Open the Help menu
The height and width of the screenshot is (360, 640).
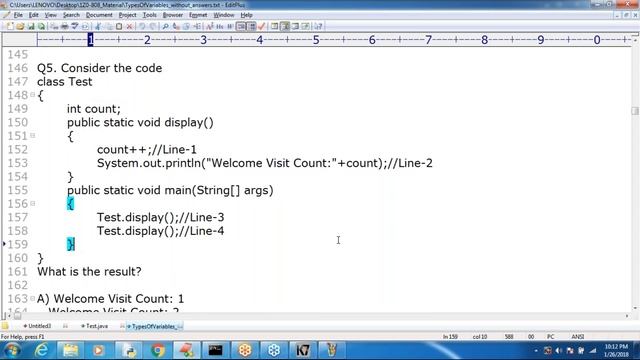click(x=246, y=15)
